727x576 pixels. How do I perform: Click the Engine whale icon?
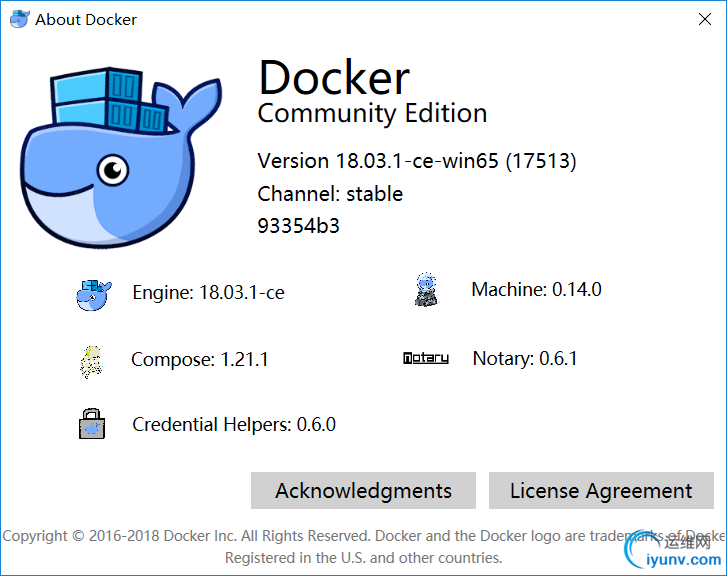tap(94, 295)
